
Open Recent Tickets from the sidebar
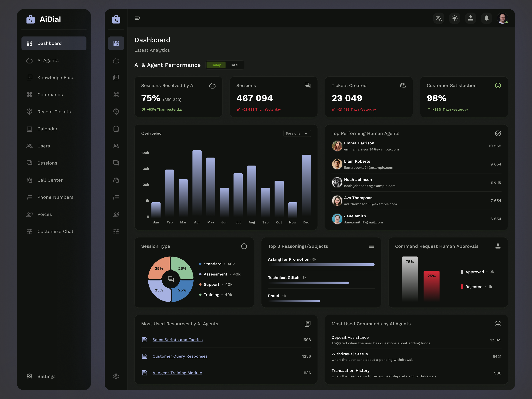tap(54, 112)
